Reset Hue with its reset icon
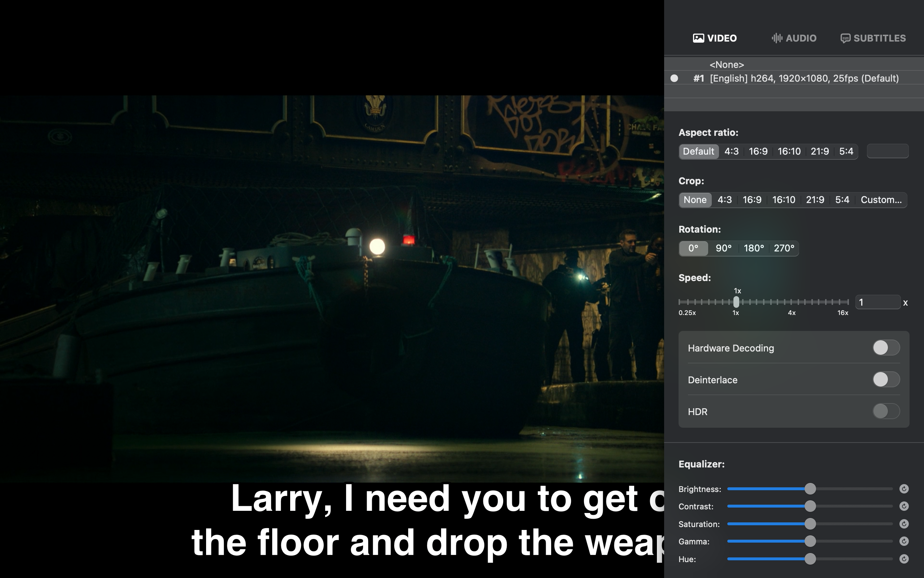This screenshot has height=578, width=924. [x=904, y=559]
